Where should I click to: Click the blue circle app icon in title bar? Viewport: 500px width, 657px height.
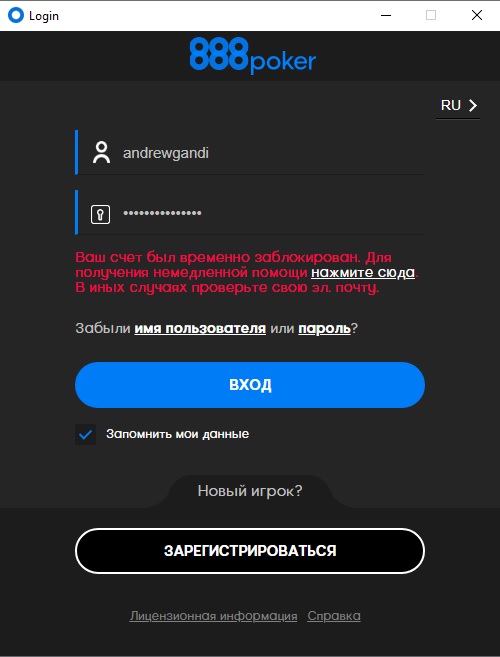tap(16, 16)
